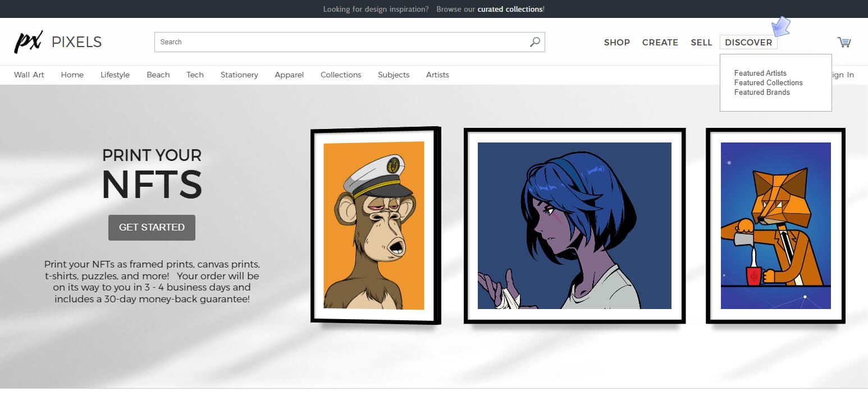Open the blue-haired girl framed print
This screenshot has width=868, height=410.
pos(574,225)
